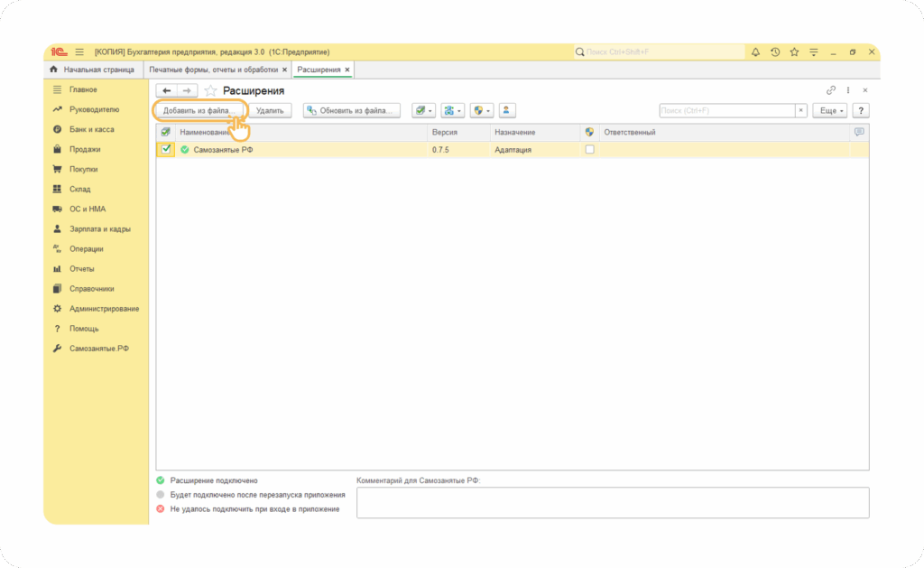Screen dimensions: 924x568
Task: Expand the Еще dropdown menu
Action: pyautogui.click(x=829, y=110)
